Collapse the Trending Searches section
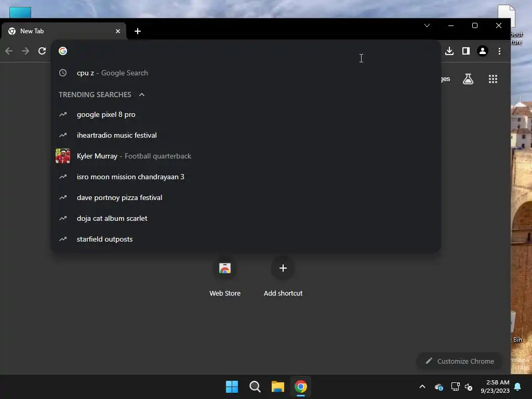The width and height of the screenshot is (532, 399). point(142,95)
